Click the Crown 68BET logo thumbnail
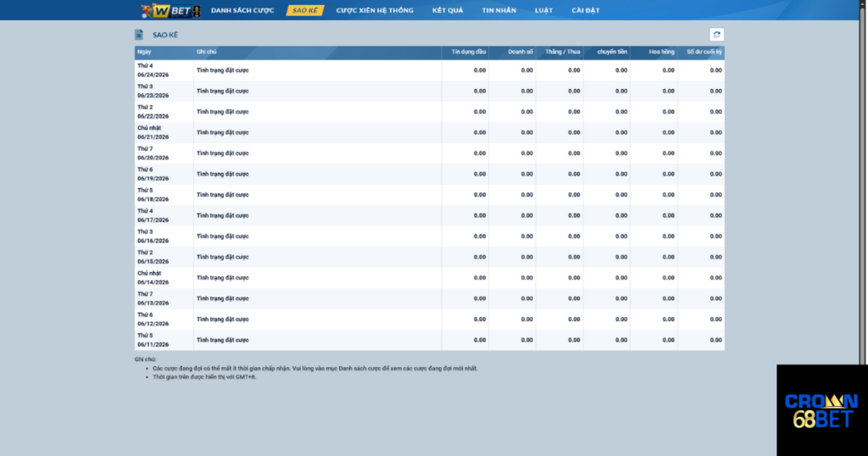This screenshot has height=456, width=868. coord(822,410)
